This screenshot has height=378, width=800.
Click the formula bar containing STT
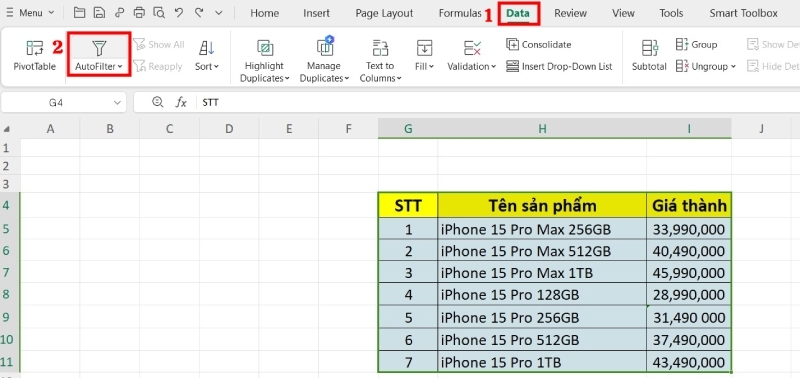pos(497,103)
